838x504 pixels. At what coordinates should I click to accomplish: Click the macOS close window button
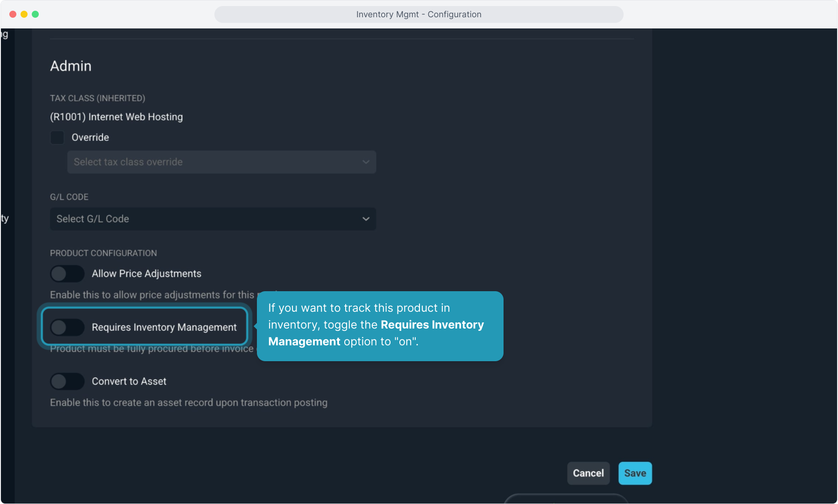tap(13, 14)
